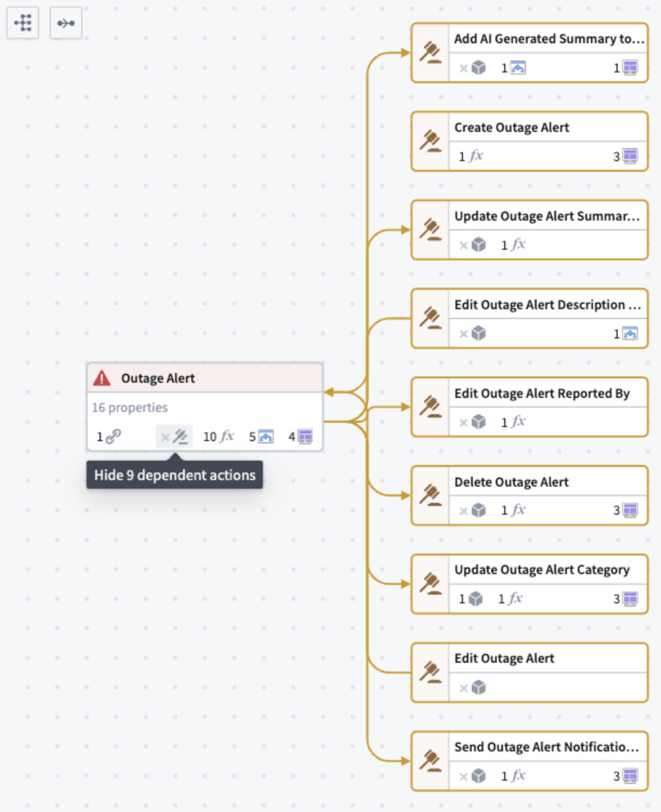661x812 pixels.
Task: Click gavel icon on Update Outage Alert Summary
Action: [x=431, y=230]
